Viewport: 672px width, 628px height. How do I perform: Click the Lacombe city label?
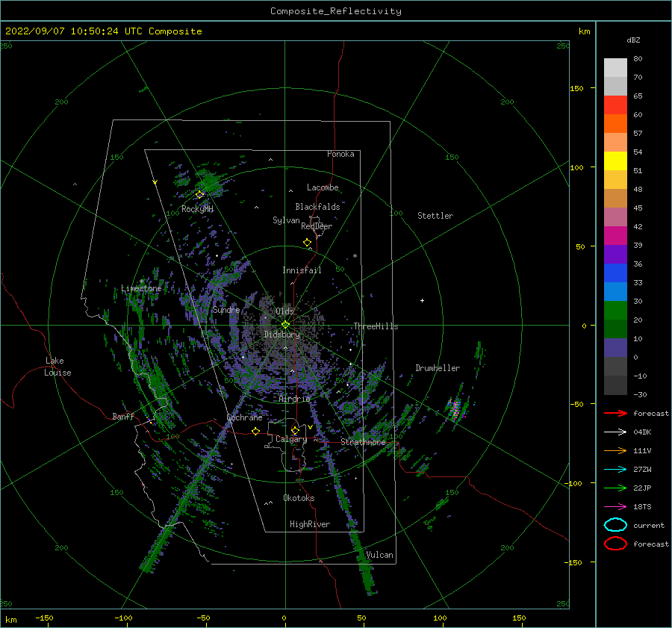pyautogui.click(x=323, y=187)
